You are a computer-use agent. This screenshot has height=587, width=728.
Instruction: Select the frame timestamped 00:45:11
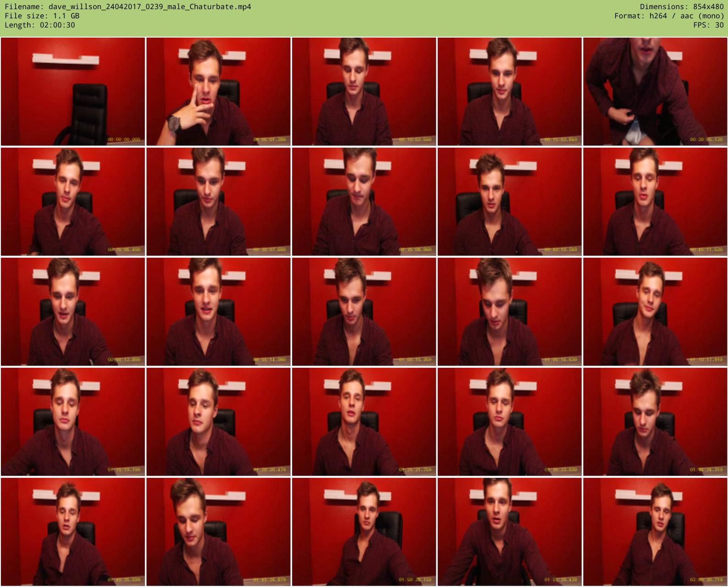(655, 202)
